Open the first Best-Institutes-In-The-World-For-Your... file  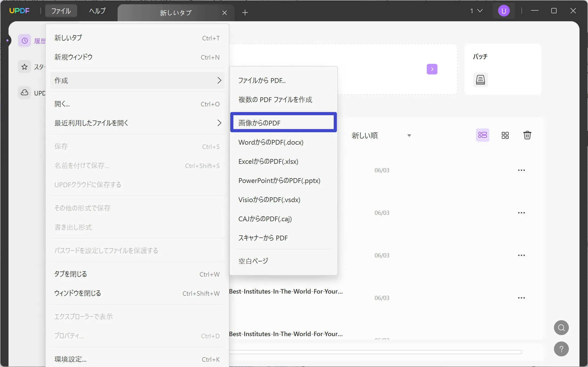click(286, 291)
